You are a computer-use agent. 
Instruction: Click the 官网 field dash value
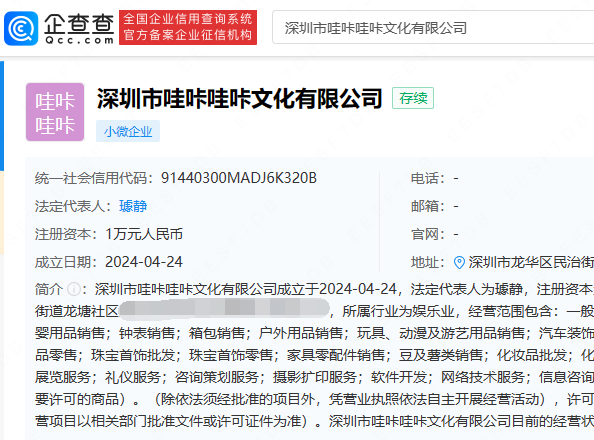456,234
